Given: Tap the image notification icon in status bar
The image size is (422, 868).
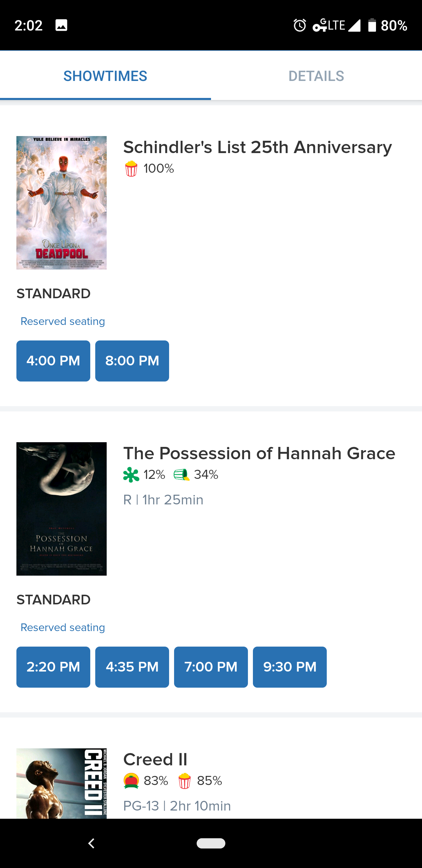Looking at the screenshot, I should click(x=61, y=25).
